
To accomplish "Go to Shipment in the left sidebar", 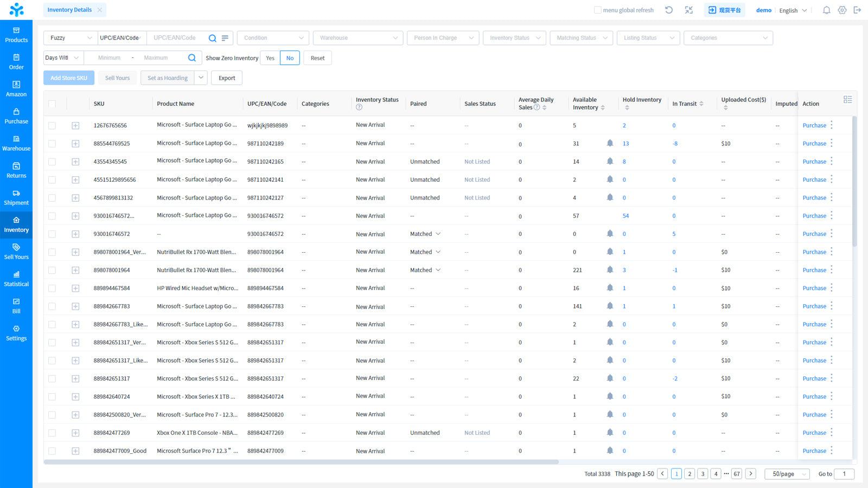I will coord(16,197).
